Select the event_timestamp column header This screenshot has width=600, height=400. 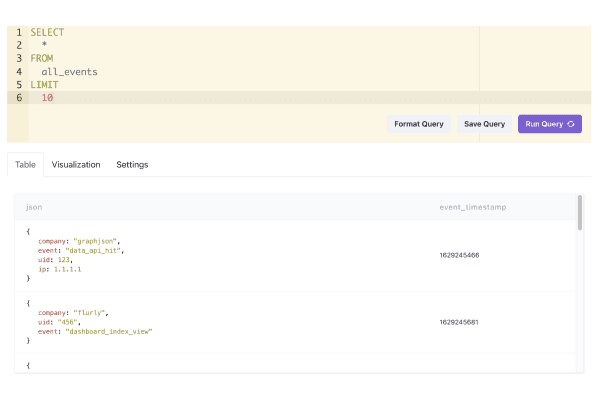coord(473,207)
